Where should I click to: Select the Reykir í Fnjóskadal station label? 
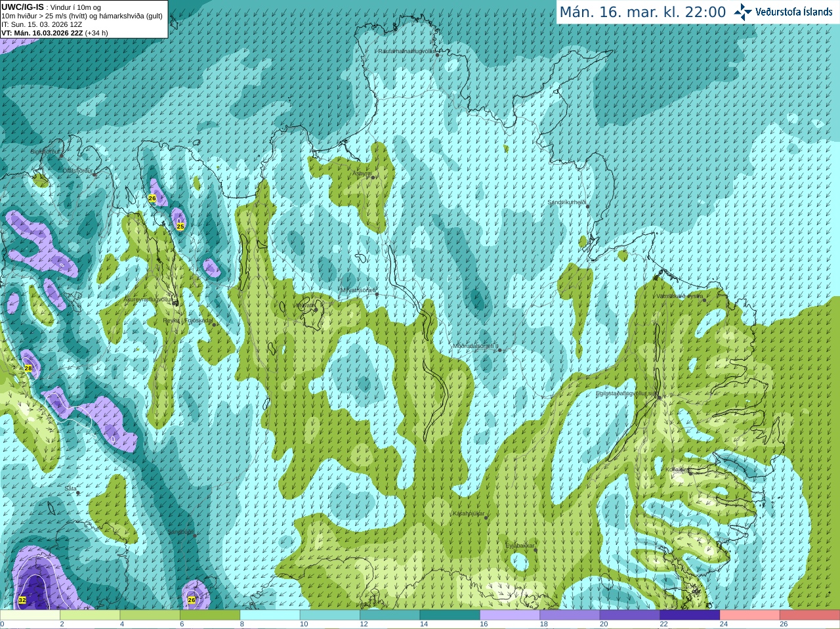coord(188,320)
